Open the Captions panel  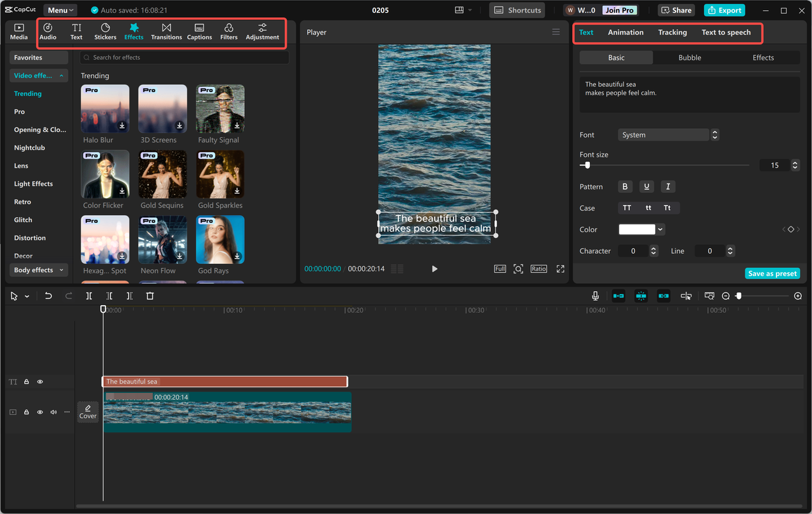pos(199,30)
